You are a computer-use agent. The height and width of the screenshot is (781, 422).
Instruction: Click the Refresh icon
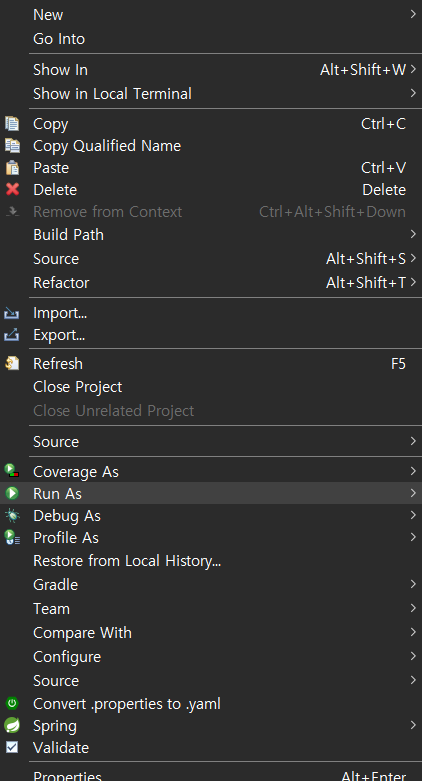coord(12,364)
